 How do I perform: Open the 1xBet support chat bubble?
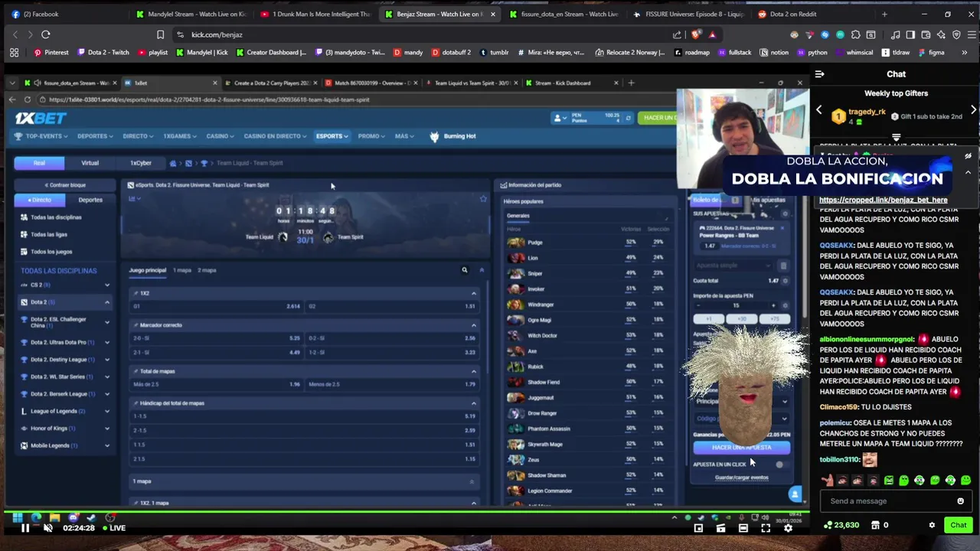tap(795, 494)
